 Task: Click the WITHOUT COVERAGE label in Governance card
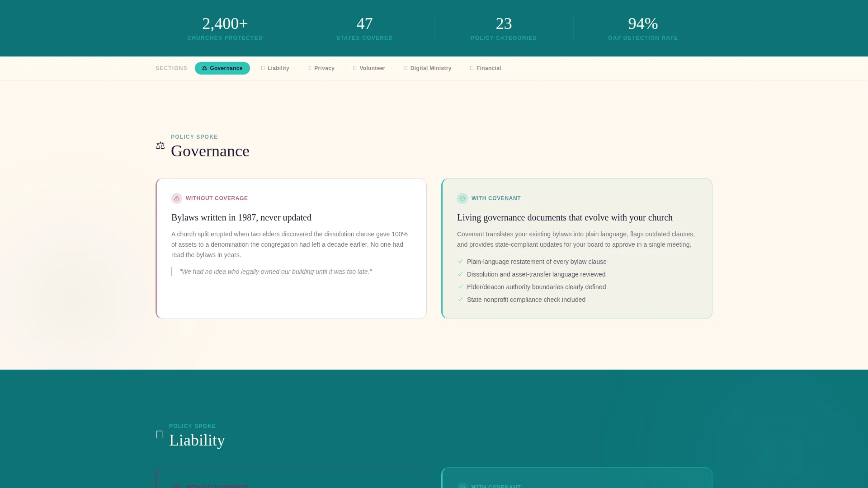[x=217, y=198]
